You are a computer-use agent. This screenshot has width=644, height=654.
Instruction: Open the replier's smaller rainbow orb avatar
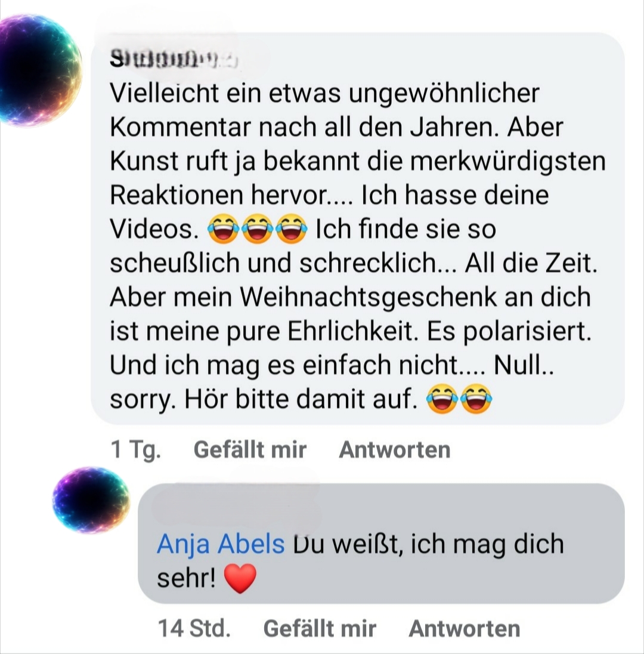click(x=91, y=500)
